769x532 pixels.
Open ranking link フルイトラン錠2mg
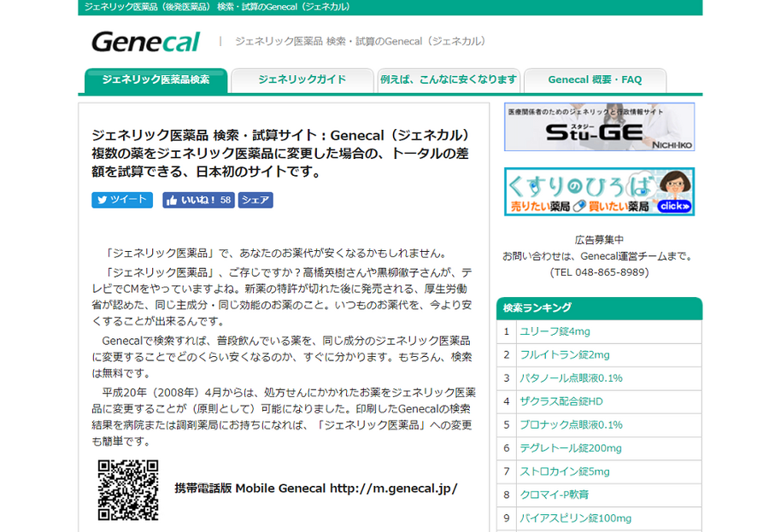[x=565, y=355]
